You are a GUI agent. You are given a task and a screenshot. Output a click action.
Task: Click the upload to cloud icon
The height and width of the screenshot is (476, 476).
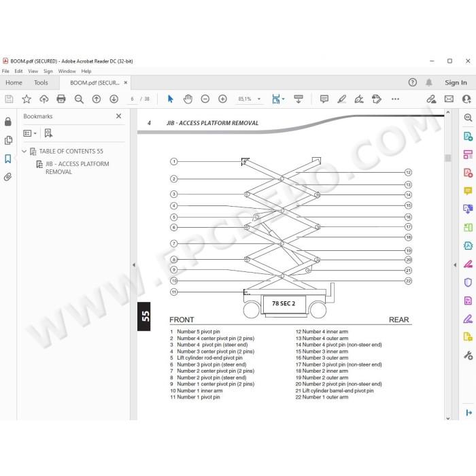pyautogui.click(x=44, y=99)
